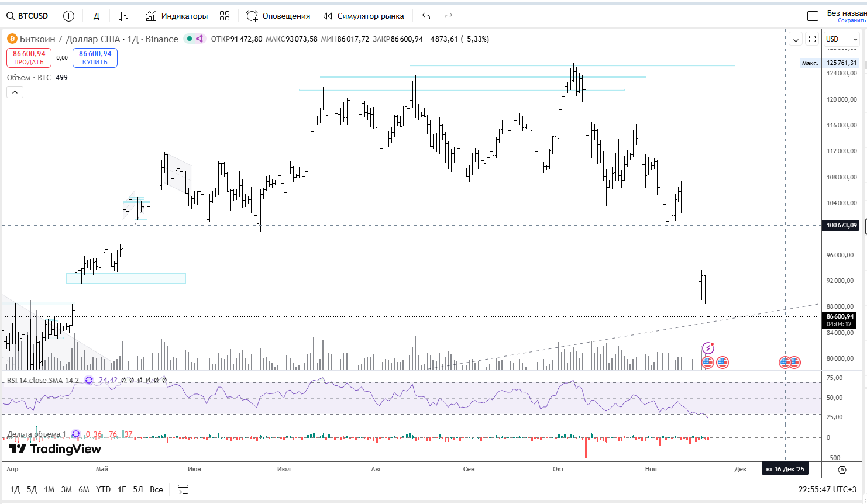Open the Д interval dropdown

[x=96, y=16]
